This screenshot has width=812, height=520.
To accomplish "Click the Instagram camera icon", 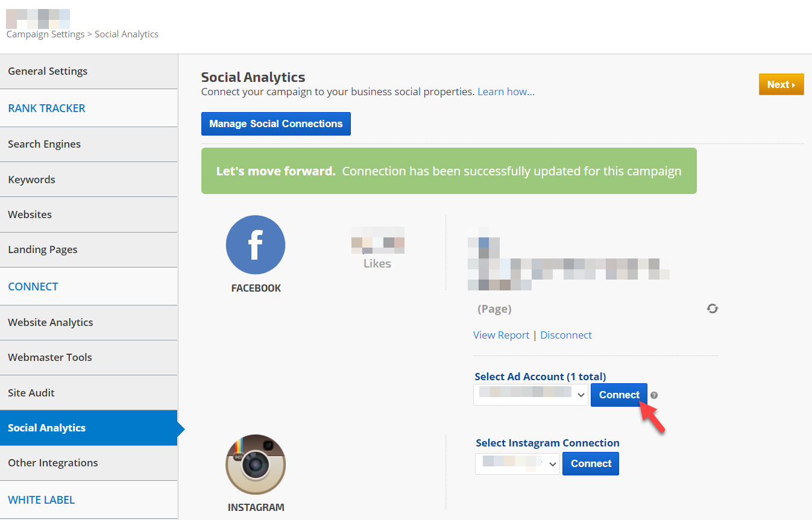I will [256, 465].
